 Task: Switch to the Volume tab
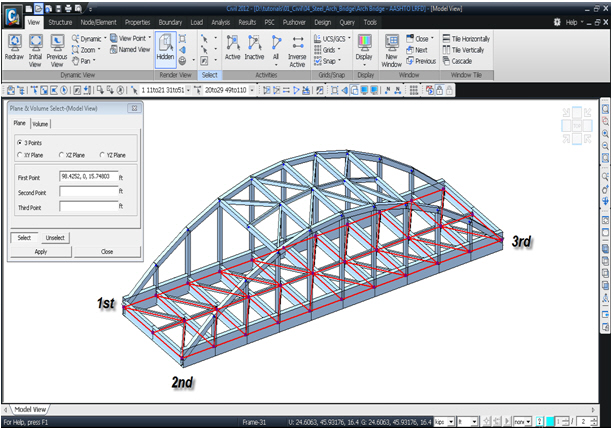(x=40, y=124)
